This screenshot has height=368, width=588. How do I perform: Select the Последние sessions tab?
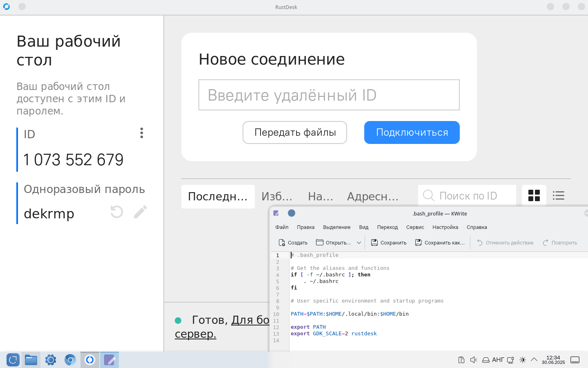pos(218,197)
